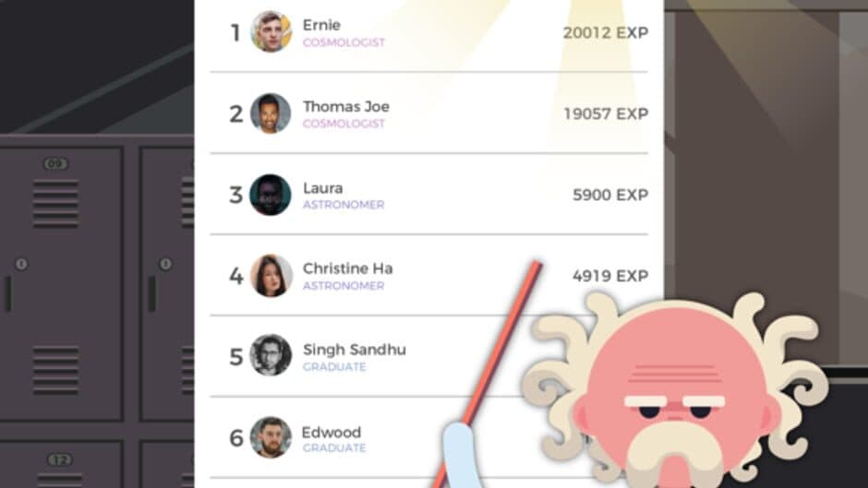Click the Christine Ha name

[347, 268]
